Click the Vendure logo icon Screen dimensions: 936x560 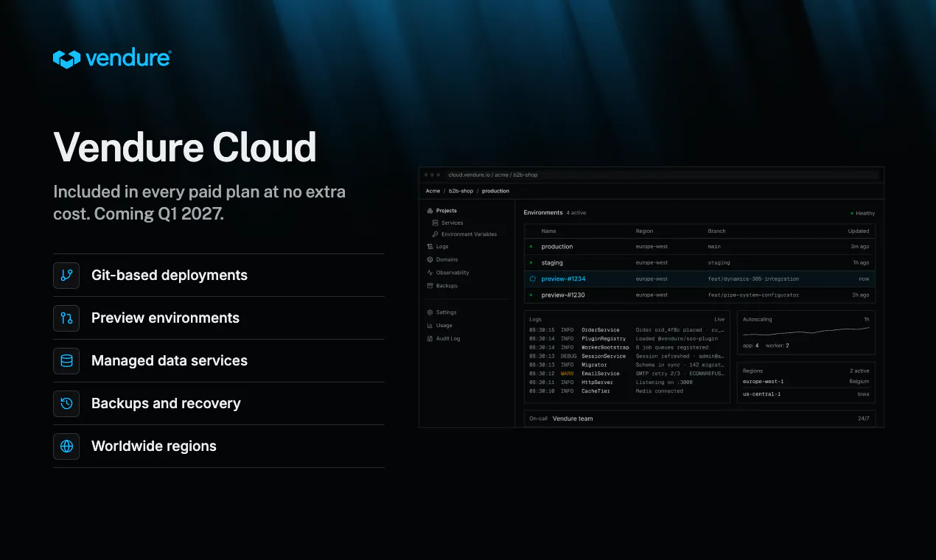pyautogui.click(x=66, y=59)
